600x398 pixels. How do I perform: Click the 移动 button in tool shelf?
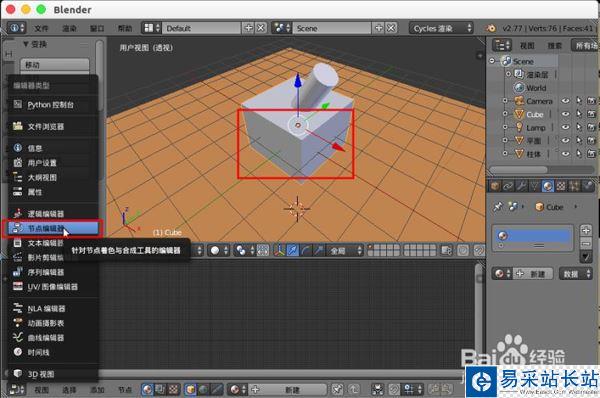[55, 65]
